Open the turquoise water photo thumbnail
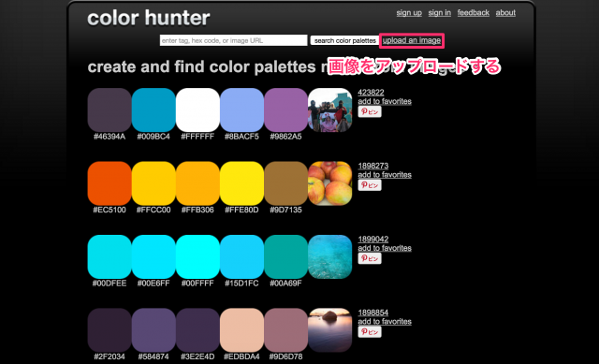The height and width of the screenshot is (364, 599). coord(330,256)
